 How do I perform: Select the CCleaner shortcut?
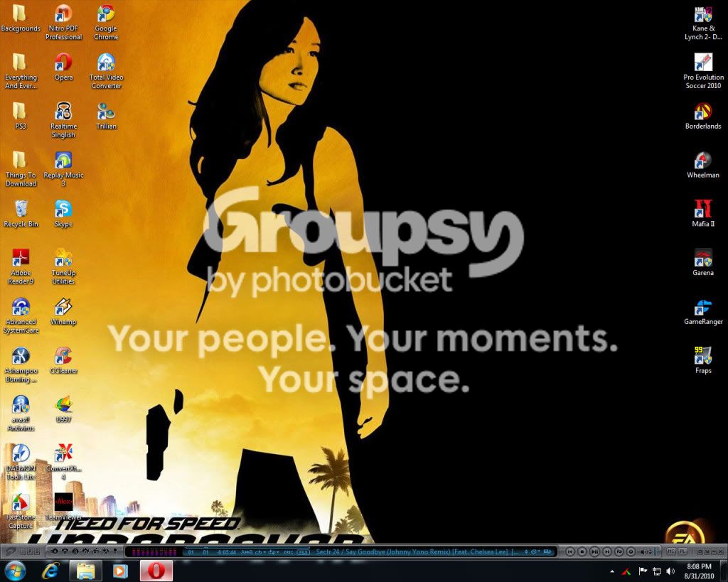[63, 360]
